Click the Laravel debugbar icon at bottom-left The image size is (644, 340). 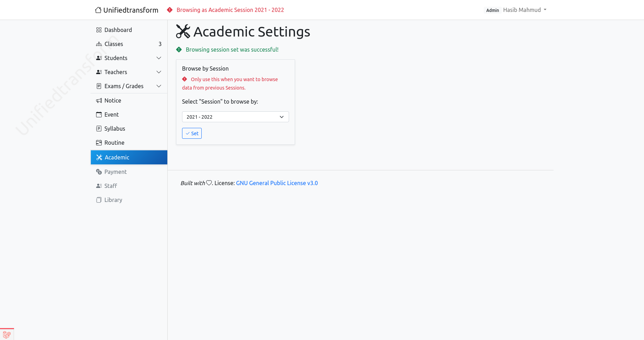(x=7, y=335)
